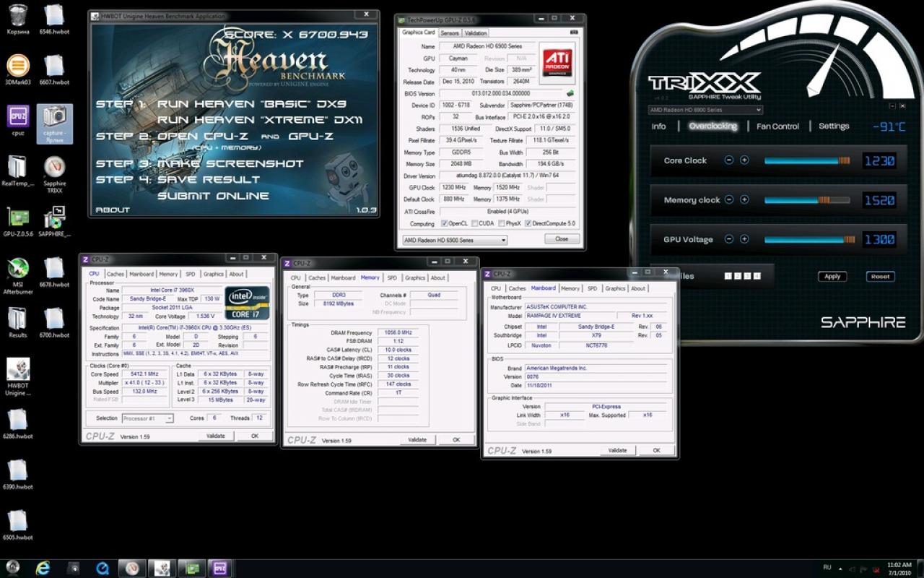Click Validate in CPU-Z Mainboard window
The width and height of the screenshot is (924, 578).
point(617,450)
